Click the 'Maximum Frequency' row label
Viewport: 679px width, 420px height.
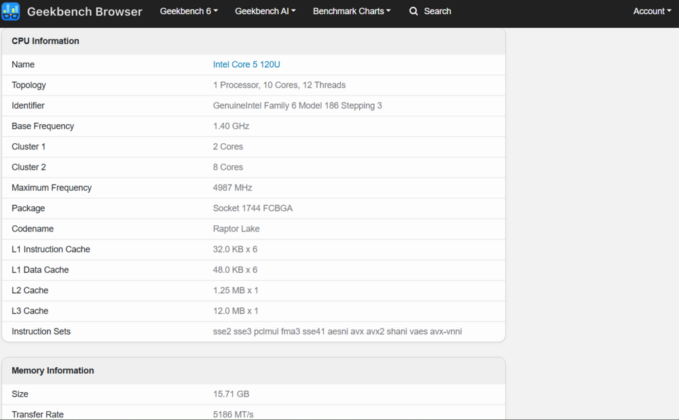52,188
